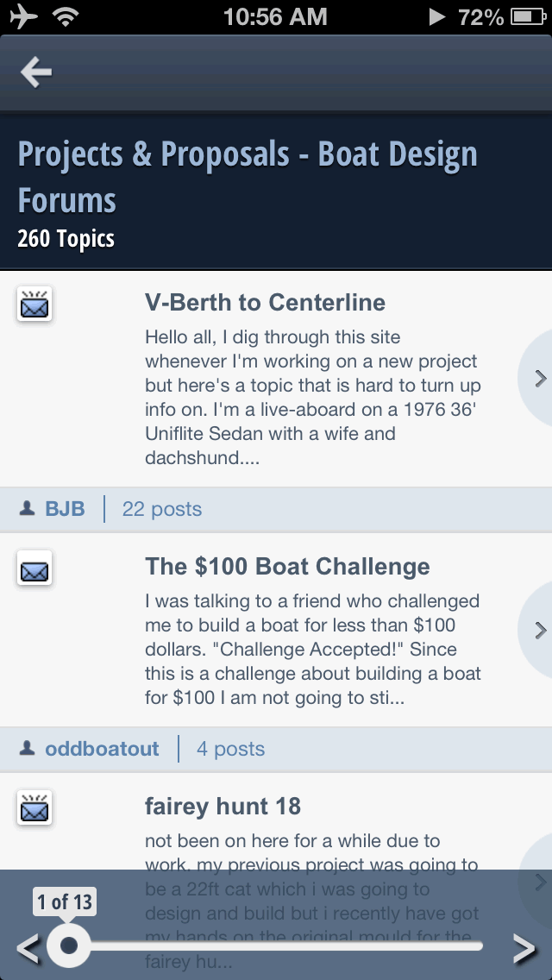Go to next page with right arrow
The image size is (552, 980).
pyautogui.click(x=524, y=949)
